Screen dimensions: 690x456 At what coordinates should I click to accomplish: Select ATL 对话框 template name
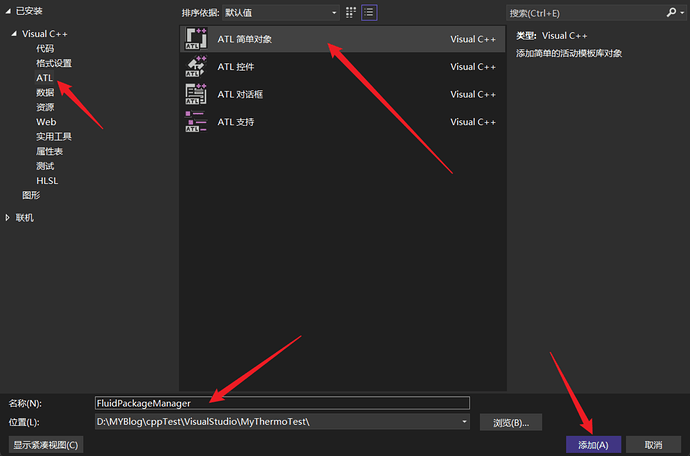(240, 94)
